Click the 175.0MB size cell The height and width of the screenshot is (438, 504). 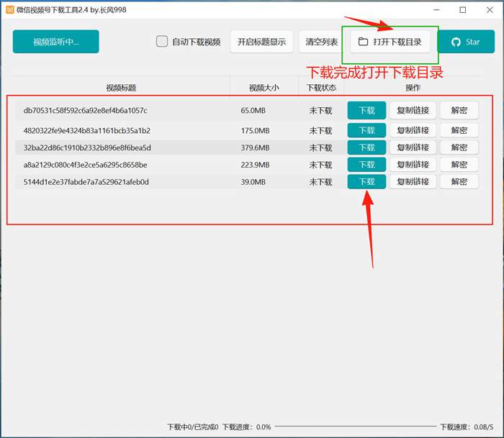point(255,131)
